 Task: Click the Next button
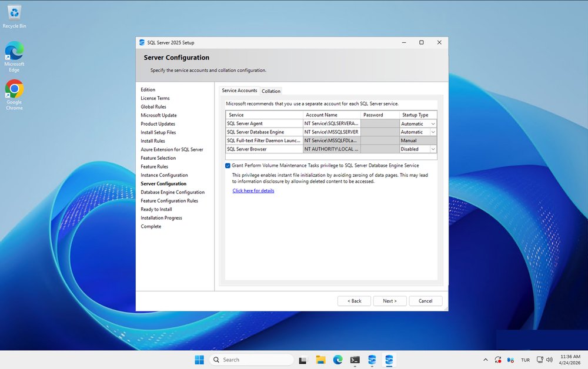389,301
